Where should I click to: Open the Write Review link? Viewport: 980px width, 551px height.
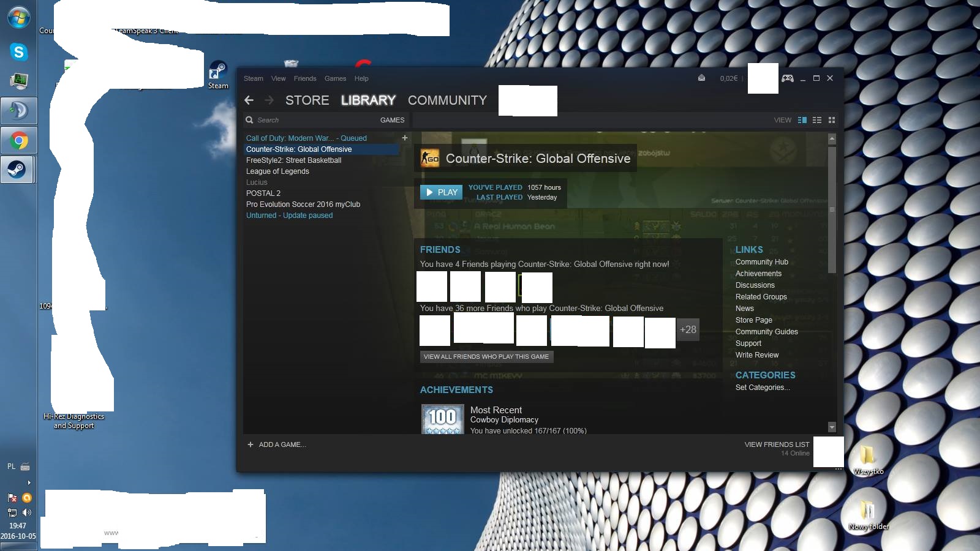[x=757, y=355]
